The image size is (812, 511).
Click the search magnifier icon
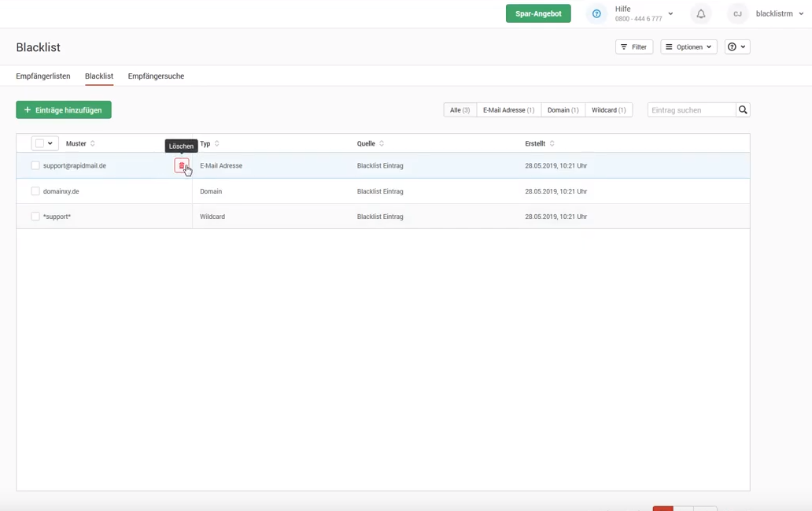[x=742, y=110]
